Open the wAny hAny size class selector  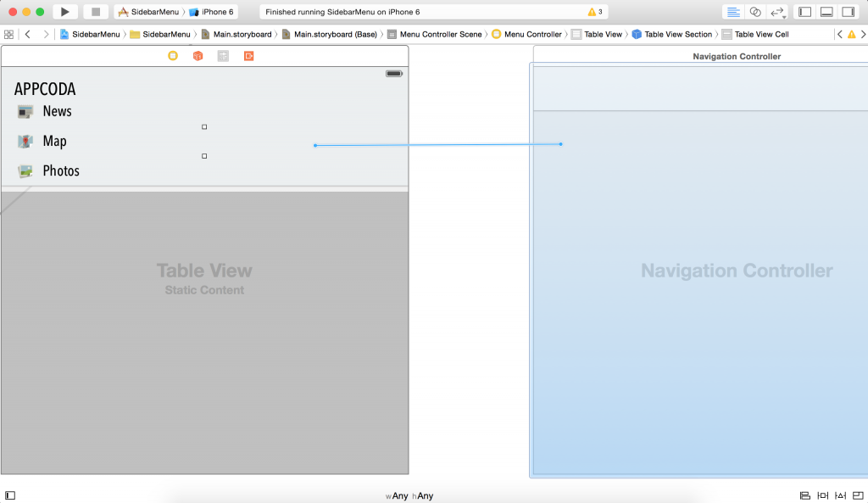tap(409, 495)
